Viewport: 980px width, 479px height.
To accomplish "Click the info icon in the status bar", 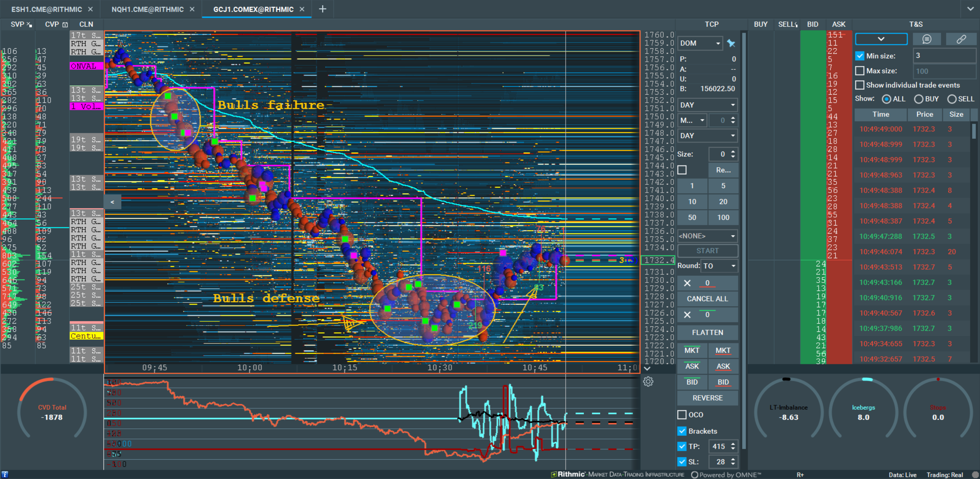I will [x=5, y=474].
